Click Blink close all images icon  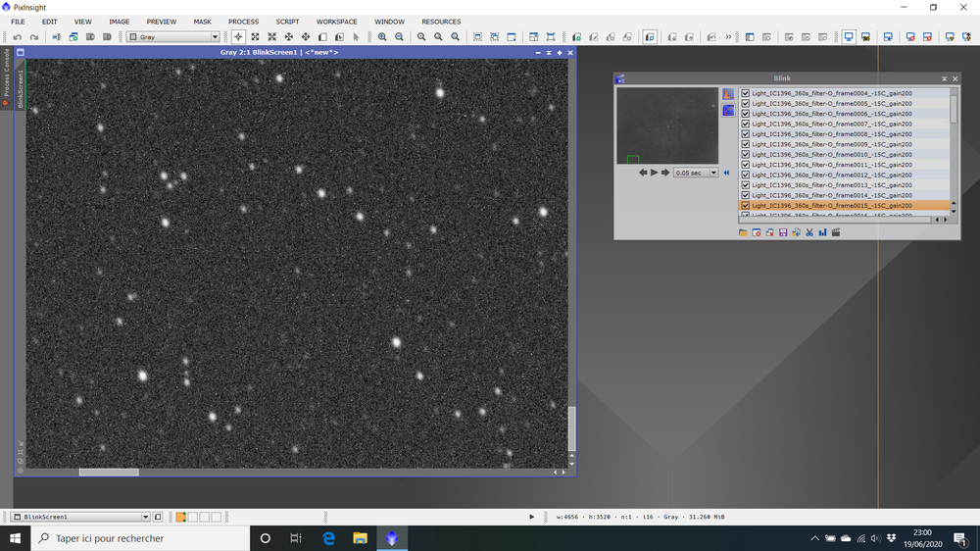pyautogui.click(x=769, y=232)
